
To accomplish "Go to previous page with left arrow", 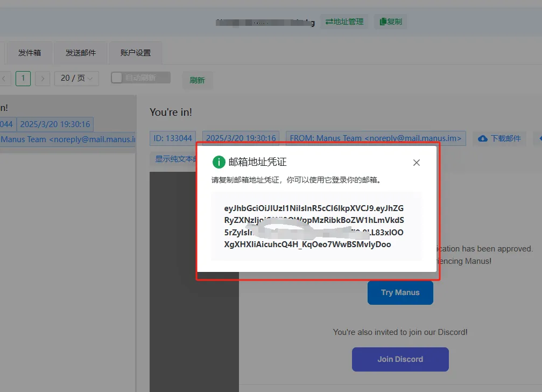I will [4, 79].
